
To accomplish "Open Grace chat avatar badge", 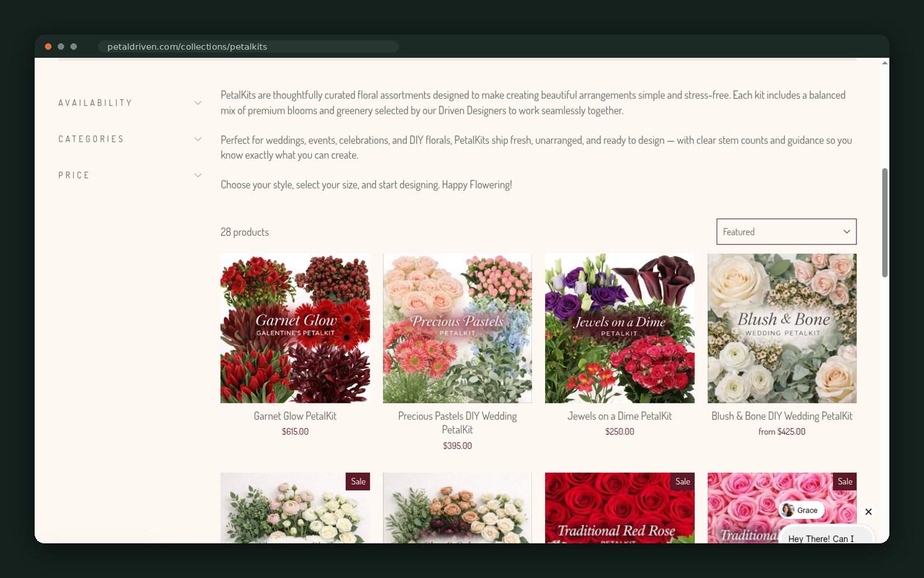I will pos(801,510).
